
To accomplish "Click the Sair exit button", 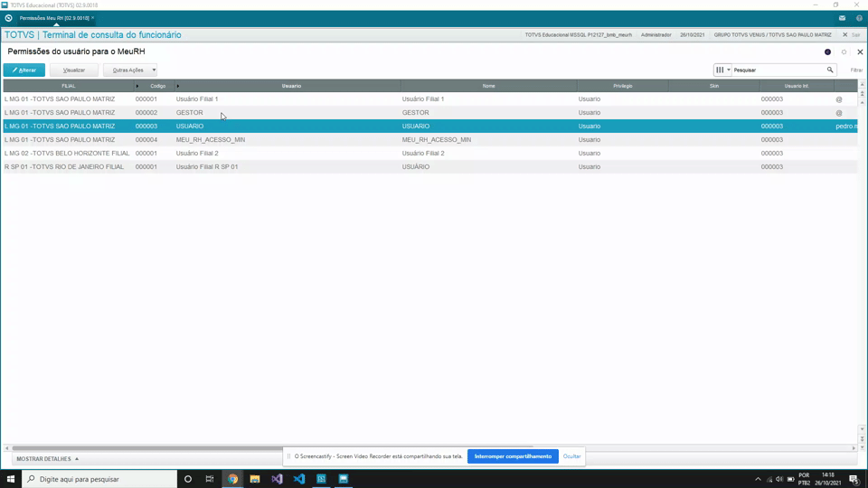I will 852,35.
